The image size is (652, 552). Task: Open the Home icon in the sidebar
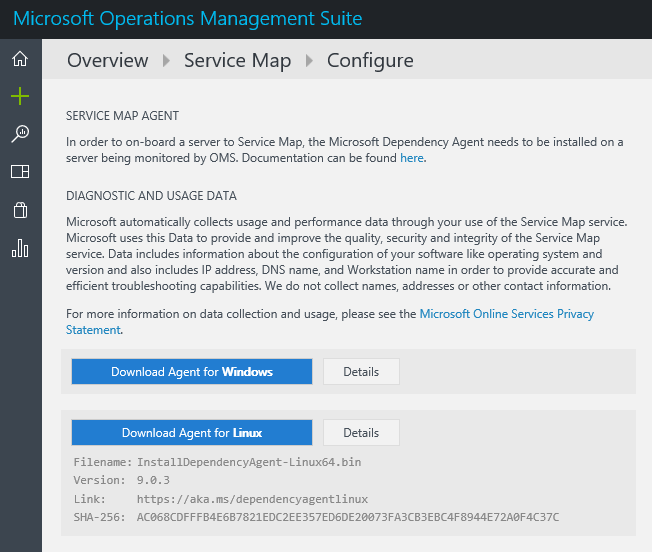[x=20, y=59]
